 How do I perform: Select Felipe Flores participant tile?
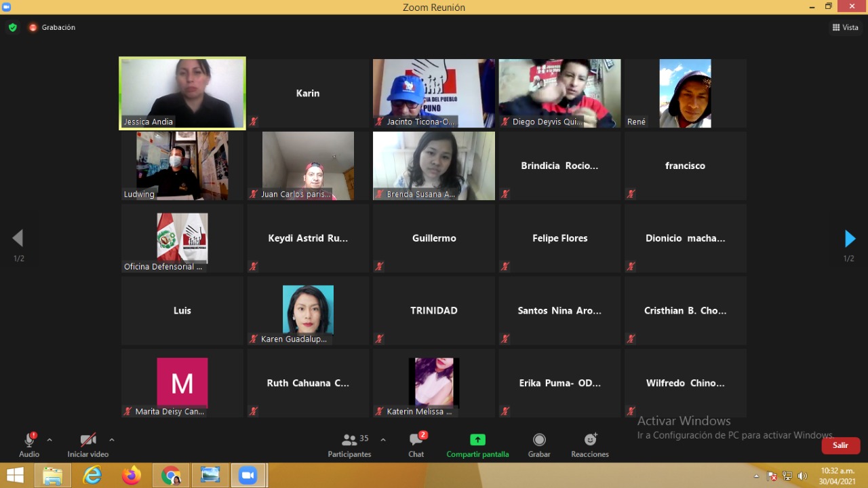(559, 238)
